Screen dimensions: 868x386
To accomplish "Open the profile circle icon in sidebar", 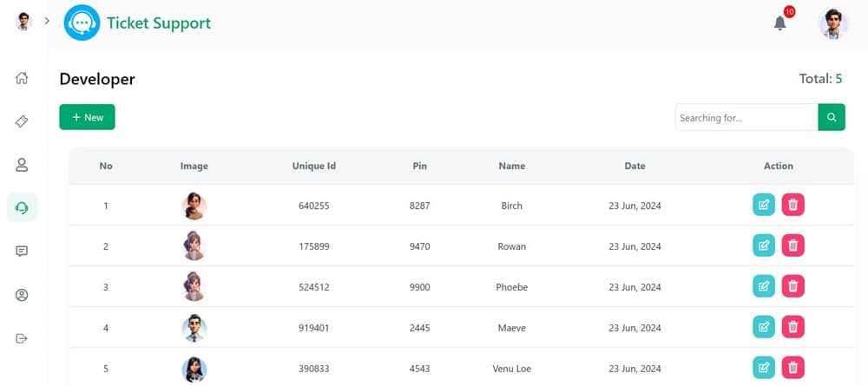I will [x=22, y=295].
